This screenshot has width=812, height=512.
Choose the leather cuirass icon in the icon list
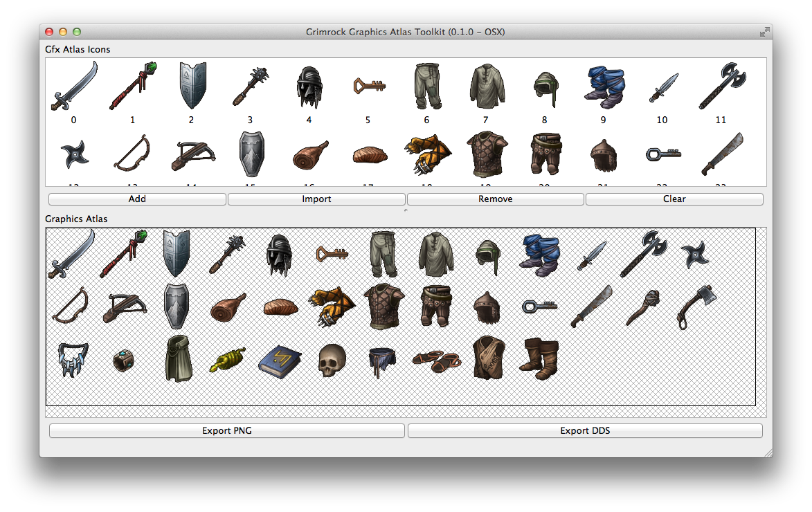(x=487, y=154)
